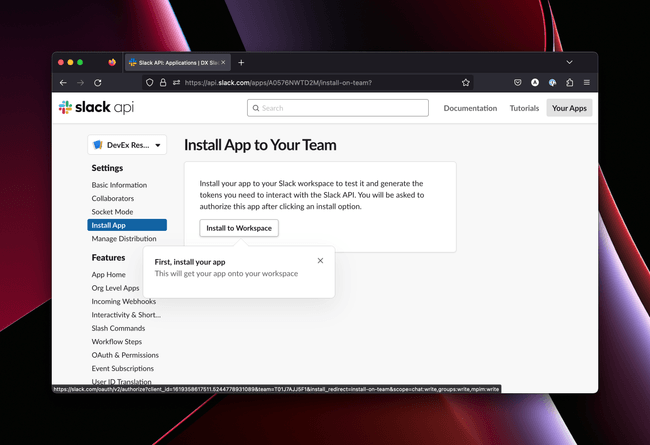Click the browser forward arrow
Viewport: 650px width, 445px height.
(80, 83)
